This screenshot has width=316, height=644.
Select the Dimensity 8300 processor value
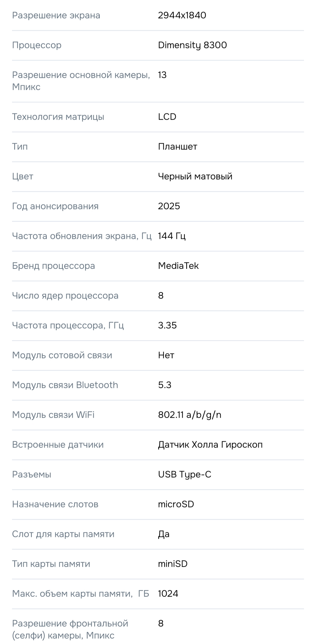pos(192,45)
